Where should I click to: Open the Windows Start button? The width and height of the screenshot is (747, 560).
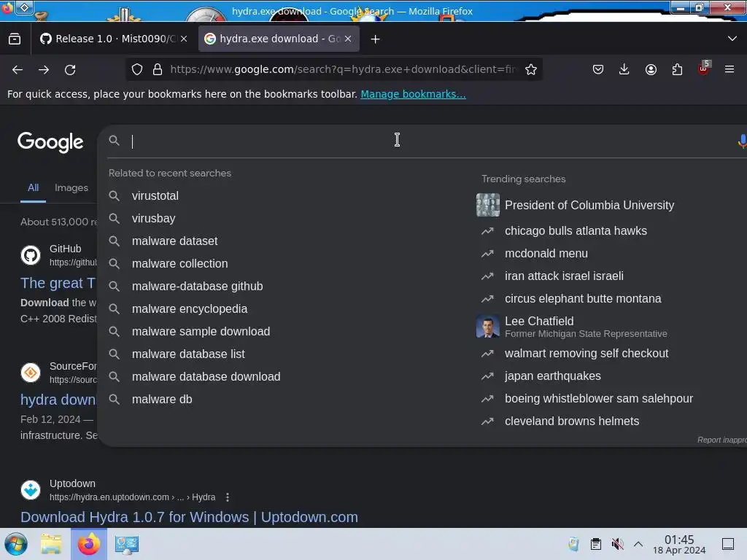[16, 544]
